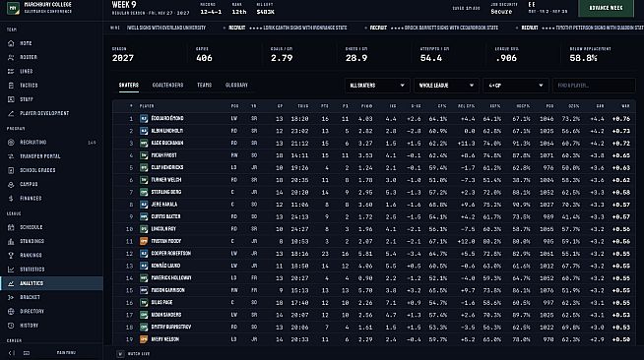Click Avery Nelson's orange team badge
The image size is (644, 360).
pyautogui.click(x=144, y=339)
